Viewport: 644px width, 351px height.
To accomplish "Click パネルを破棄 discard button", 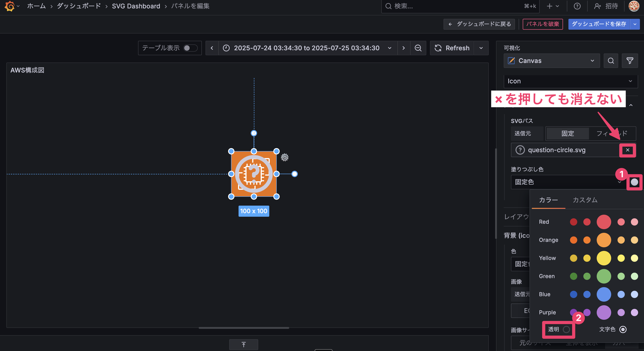I will coord(542,24).
